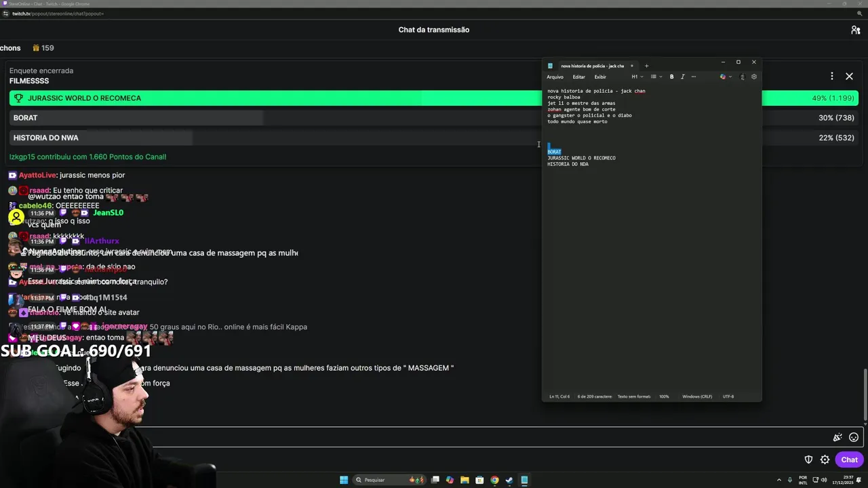
Task: Open Notepad settings gear
Action: tap(753, 77)
